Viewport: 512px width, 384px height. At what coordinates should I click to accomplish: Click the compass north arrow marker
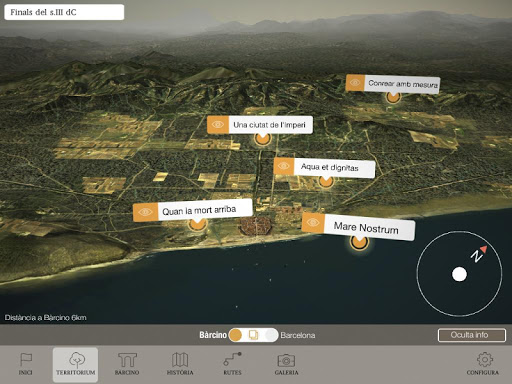coord(484,249)
